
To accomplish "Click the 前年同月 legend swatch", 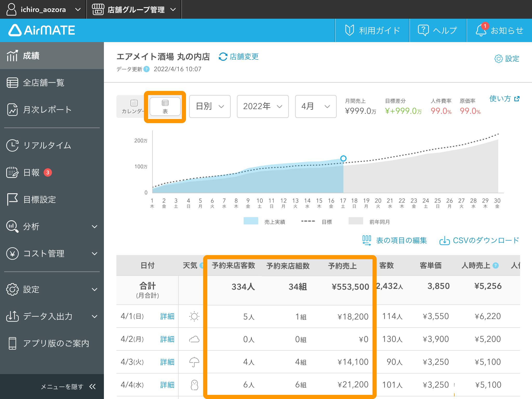I will click(x=356, y=221).
